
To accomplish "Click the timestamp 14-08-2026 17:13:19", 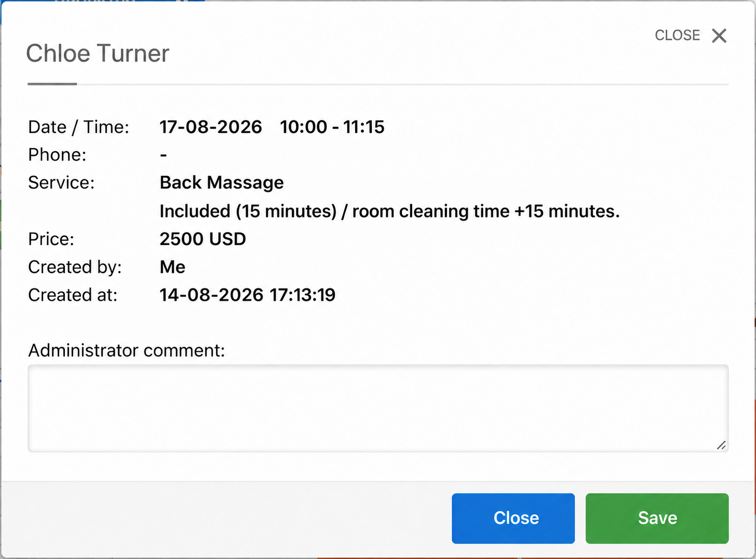I will (x=247, y=295).
